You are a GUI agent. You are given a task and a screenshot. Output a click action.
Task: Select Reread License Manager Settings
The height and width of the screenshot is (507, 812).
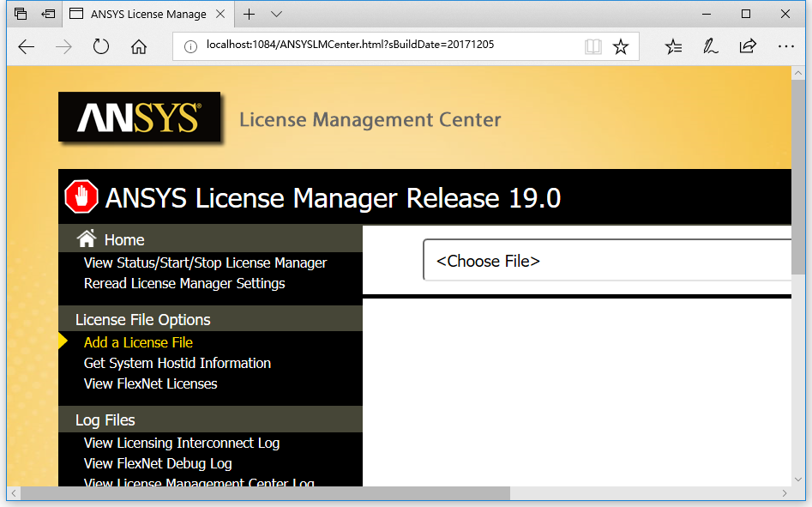click(x=184, y=284)
